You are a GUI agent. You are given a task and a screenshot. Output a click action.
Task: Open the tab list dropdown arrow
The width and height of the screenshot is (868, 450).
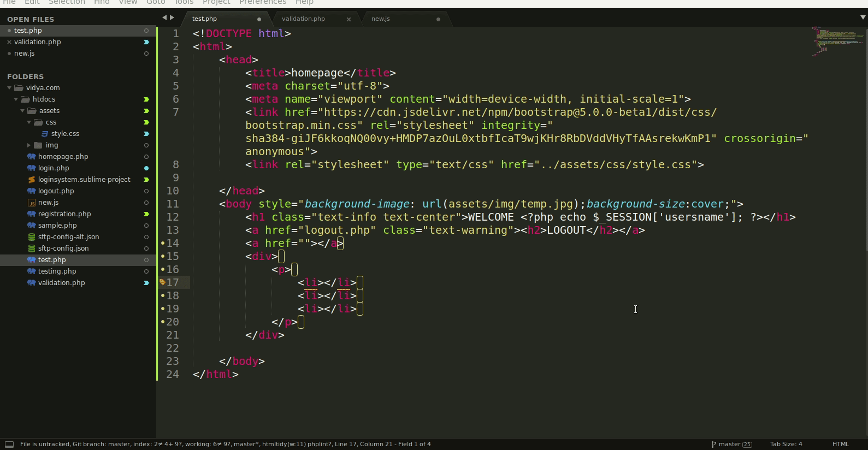pyautogui.click(x=863, y=18)
